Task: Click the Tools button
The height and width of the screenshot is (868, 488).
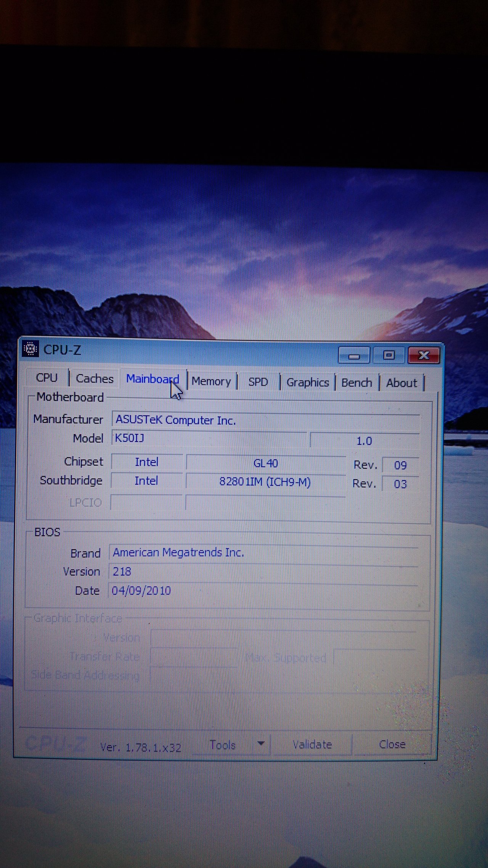Action: [231, 745]
